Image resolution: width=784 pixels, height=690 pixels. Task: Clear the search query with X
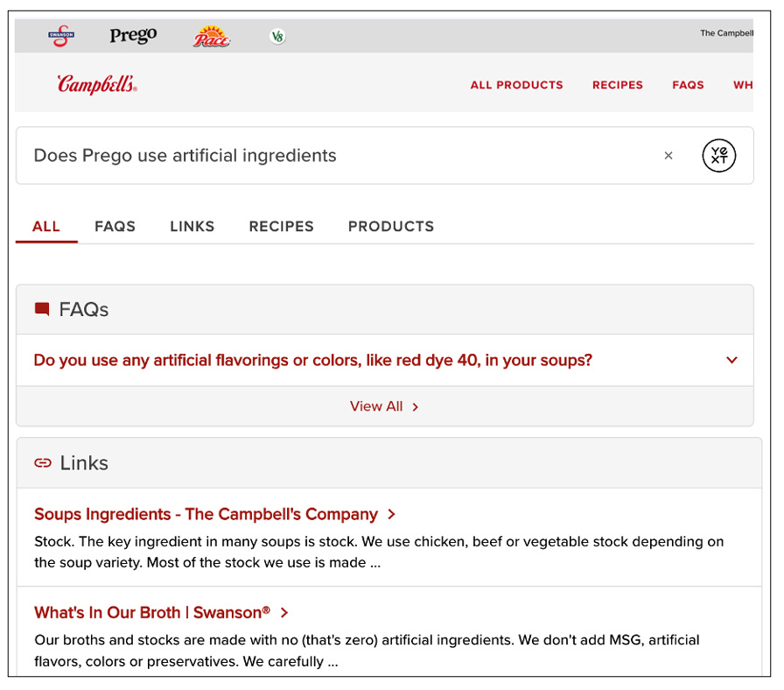pos(668,156)
